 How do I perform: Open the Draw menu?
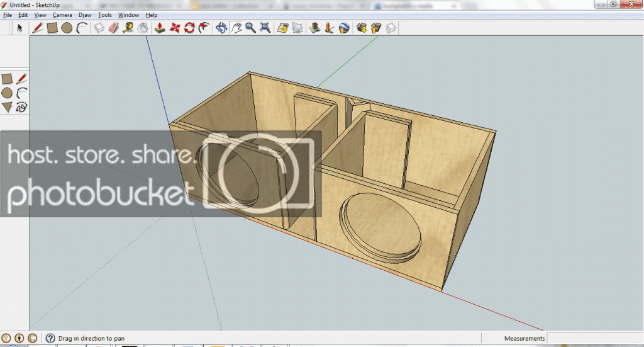coord(85,15)
